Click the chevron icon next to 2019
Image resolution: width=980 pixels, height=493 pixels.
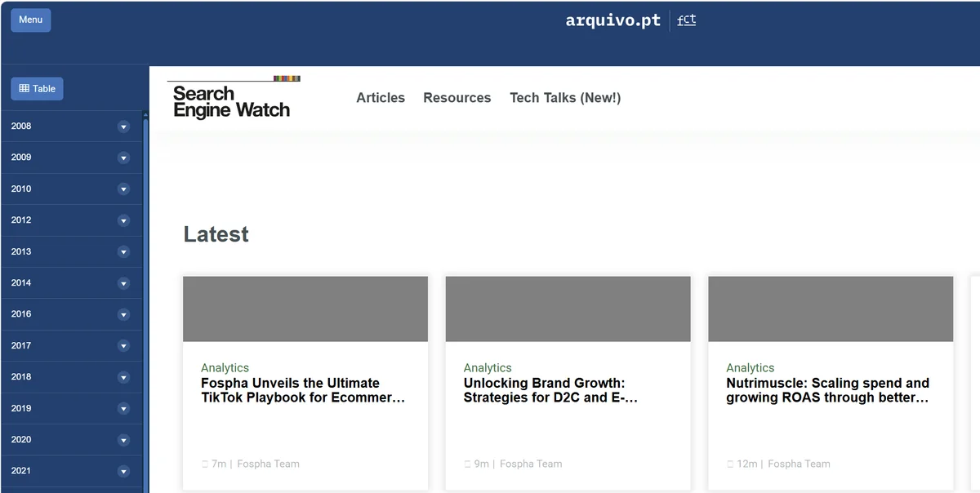[x=123, y=409]
